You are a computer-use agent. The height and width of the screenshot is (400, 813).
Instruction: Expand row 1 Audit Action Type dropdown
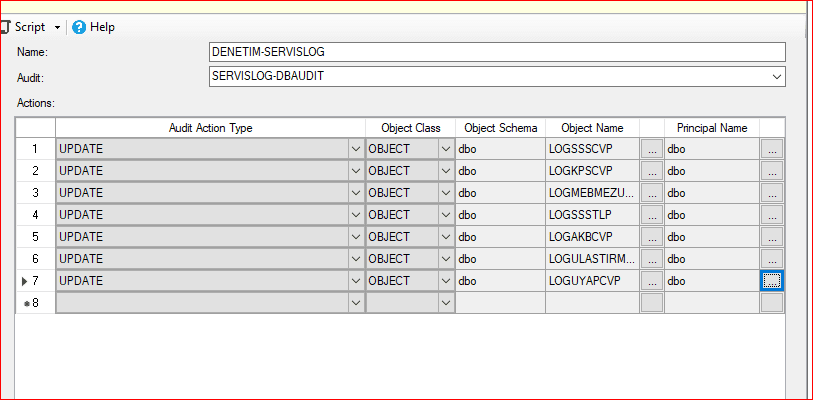356,149
